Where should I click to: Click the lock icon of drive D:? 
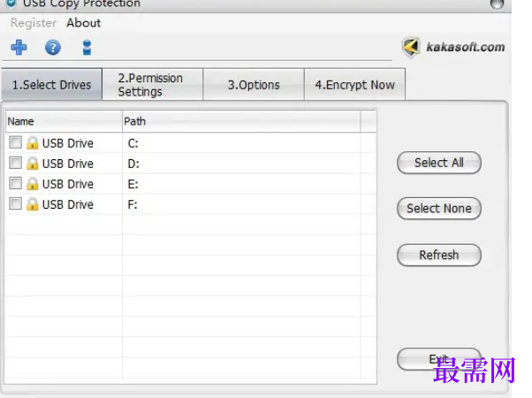pyautogui.click(x=32, y=163)
